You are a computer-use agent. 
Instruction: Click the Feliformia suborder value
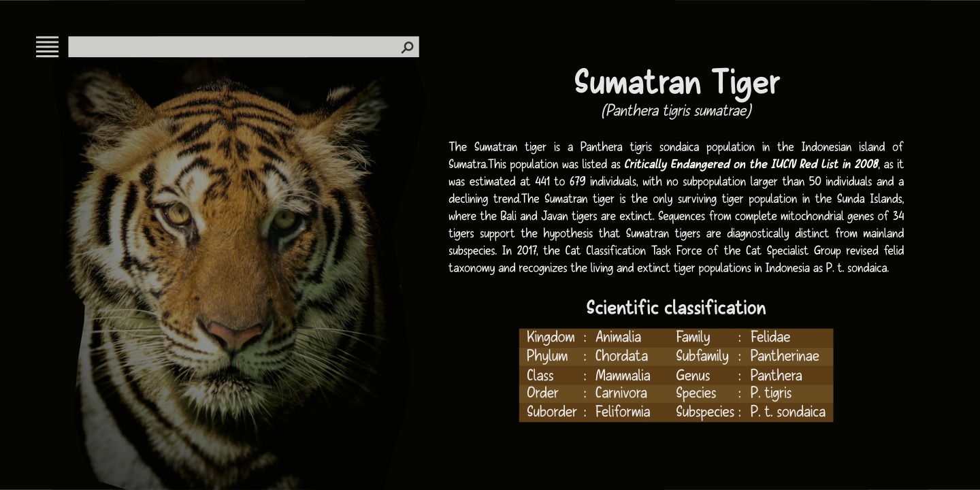tap(623, 412)
